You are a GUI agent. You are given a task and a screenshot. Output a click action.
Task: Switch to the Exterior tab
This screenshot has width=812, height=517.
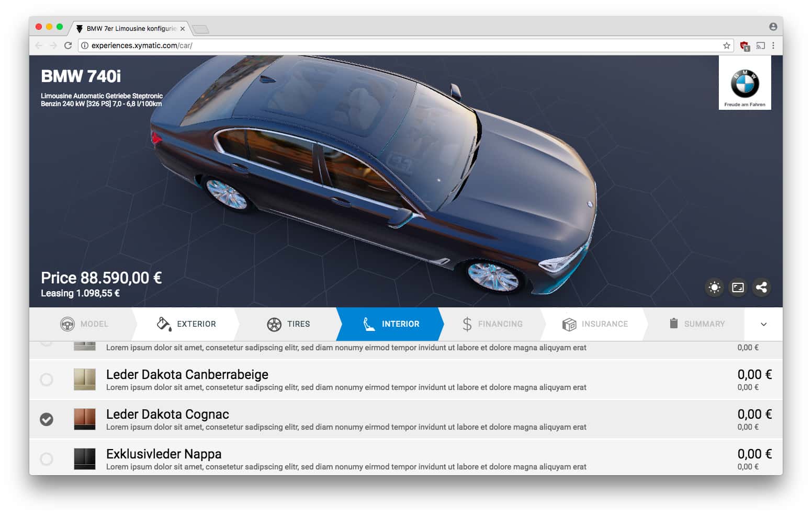tap(186, 324)
